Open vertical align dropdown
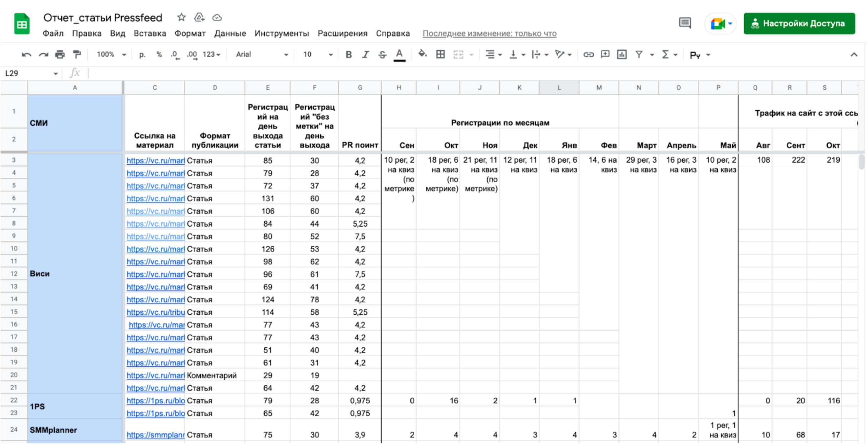 517,55
